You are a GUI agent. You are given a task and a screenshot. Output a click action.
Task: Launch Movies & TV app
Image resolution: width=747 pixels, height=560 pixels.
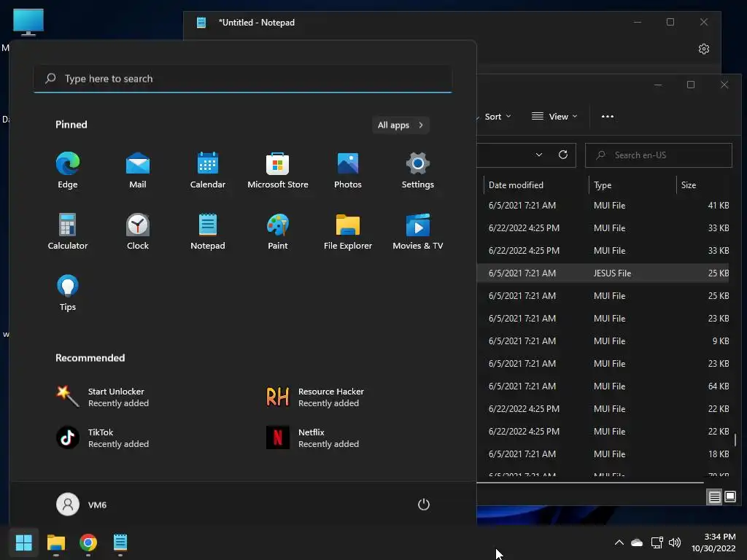(x=418, y=232)
